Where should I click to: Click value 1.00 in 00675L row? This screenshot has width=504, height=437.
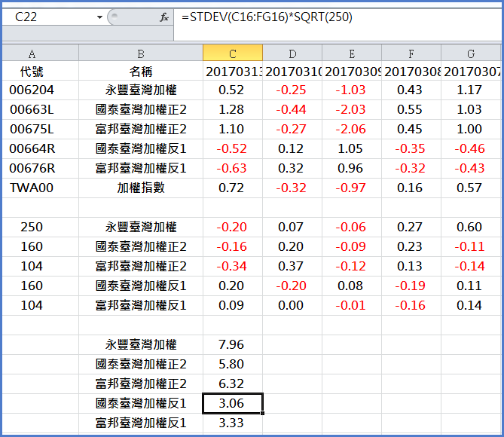click(x=471, y=130)
